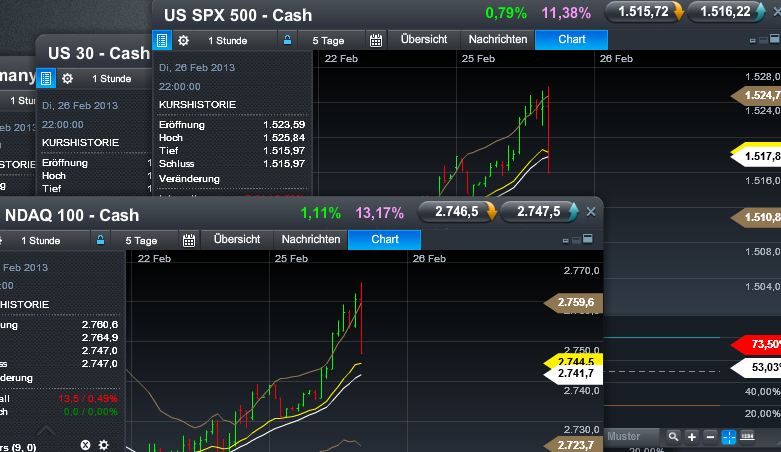The height and width of the screenshot is (452, 781).
Task: Click SPX buy price button 1.516,22
Action: coord(726,11)
